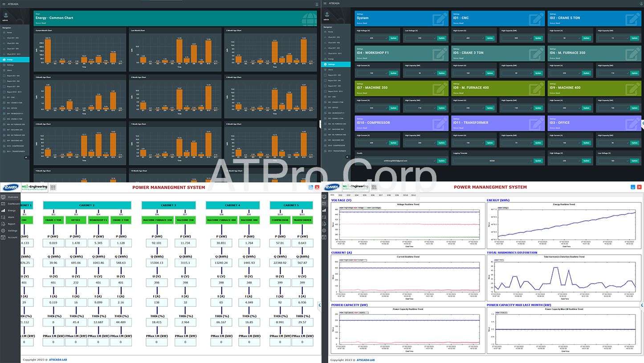Click the Report icon in power overview sidebar

[x=3, y=224]
